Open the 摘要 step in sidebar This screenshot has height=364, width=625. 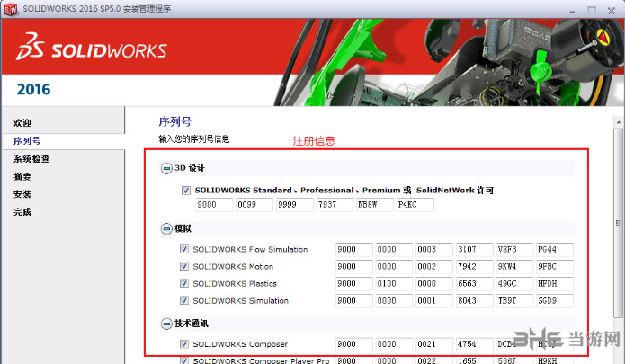click(22, 176)
